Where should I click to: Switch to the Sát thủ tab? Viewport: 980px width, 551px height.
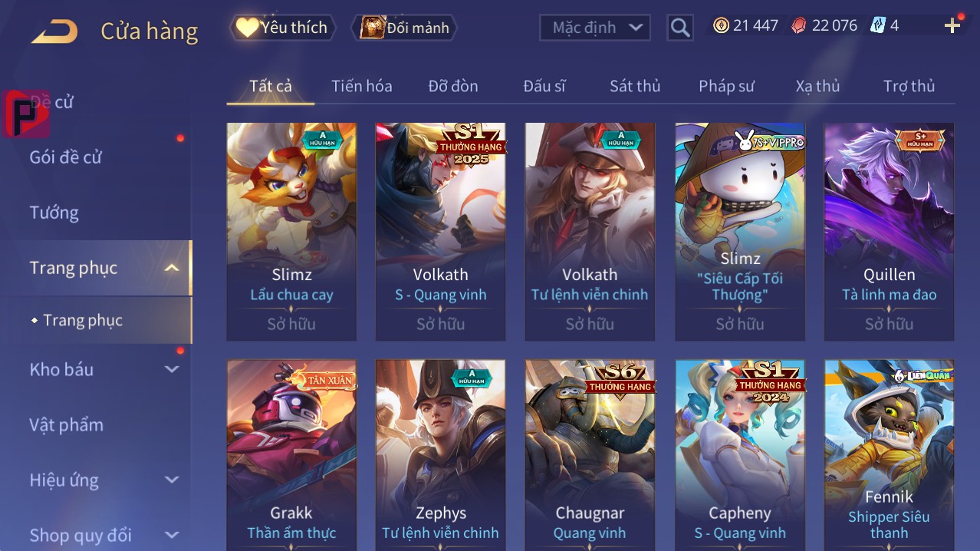click(x=635, y=86)
